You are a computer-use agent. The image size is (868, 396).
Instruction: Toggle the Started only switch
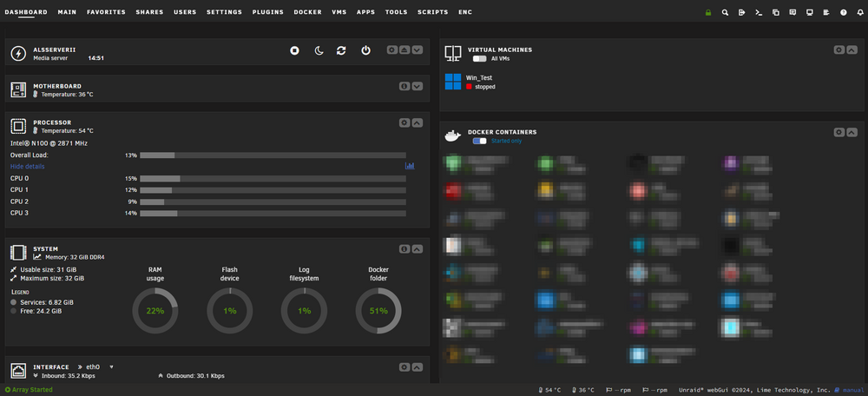click(x=479, y=142)
